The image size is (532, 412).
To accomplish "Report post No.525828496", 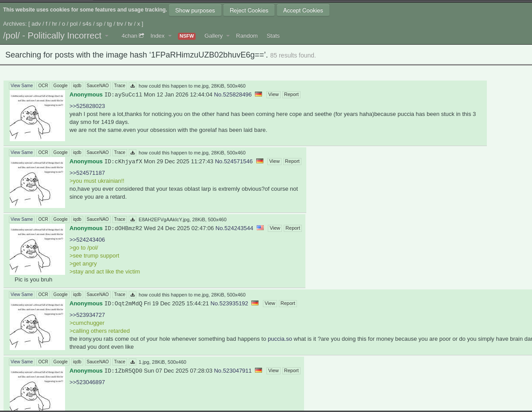I will 291,95.
